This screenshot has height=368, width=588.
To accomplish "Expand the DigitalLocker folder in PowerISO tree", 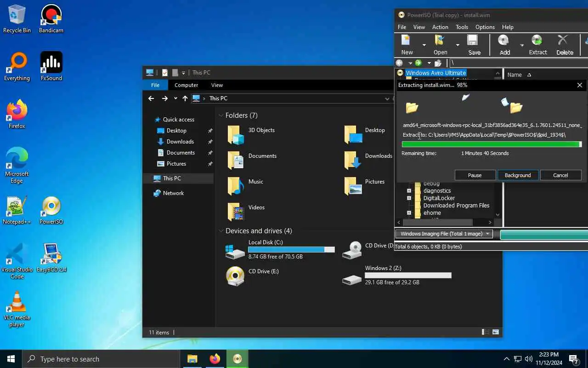I will 409,198.
